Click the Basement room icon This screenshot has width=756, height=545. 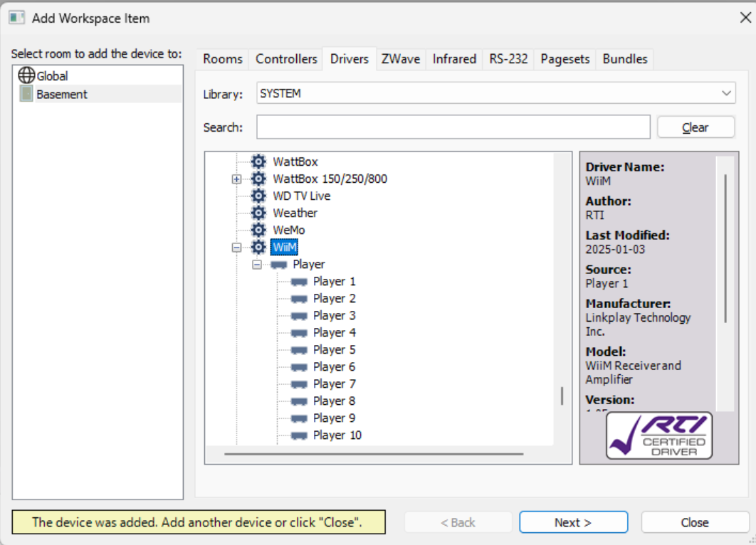pos(26,94)
